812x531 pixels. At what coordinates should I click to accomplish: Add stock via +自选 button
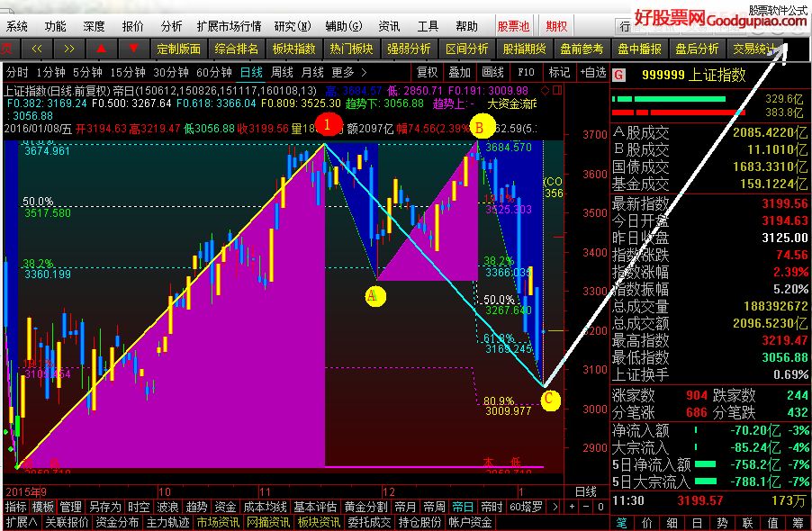[x=593, y=73]
